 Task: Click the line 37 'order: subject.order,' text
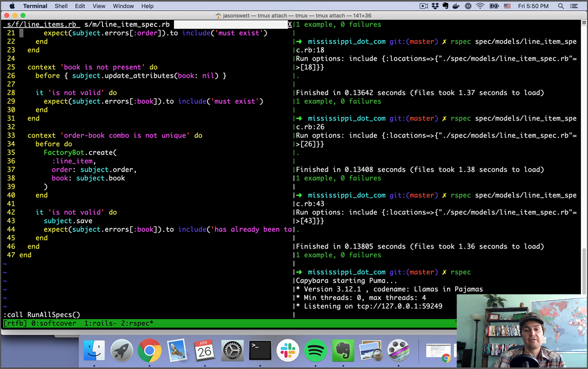coord(94,170)
